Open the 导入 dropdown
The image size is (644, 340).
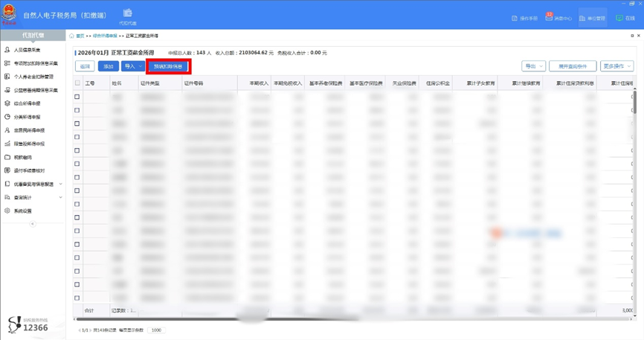(x=133, y=66)
